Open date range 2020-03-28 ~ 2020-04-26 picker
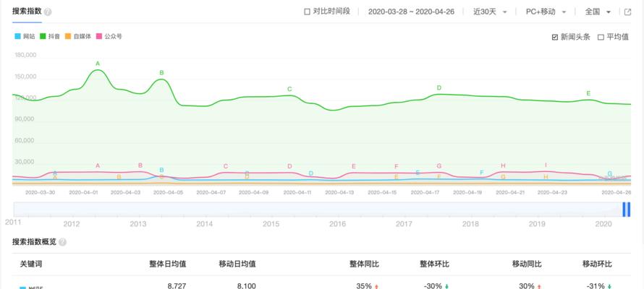This screenshot has width=644, height=289. pos(411,12)
